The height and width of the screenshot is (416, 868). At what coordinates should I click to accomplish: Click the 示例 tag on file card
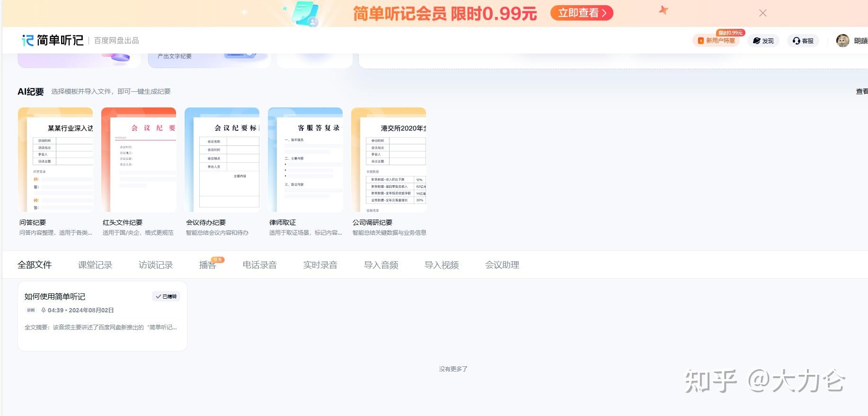(31, 310)
